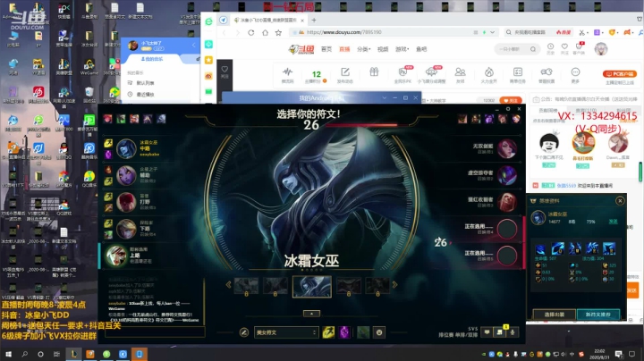Open the Windows Start menu
The width and height of the screenshot is (644, 361).
tap(8, 354)
